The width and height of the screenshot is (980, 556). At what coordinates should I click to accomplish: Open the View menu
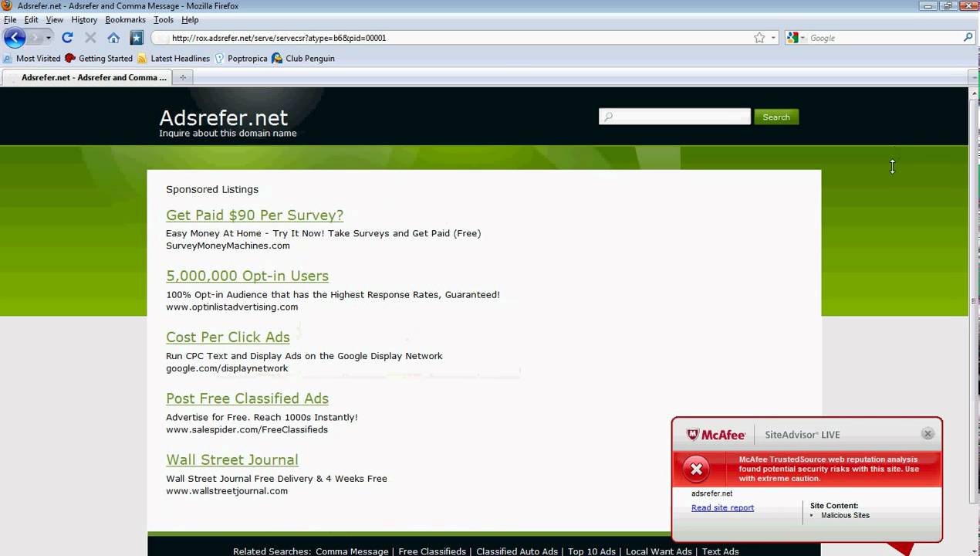coord(55,20)
